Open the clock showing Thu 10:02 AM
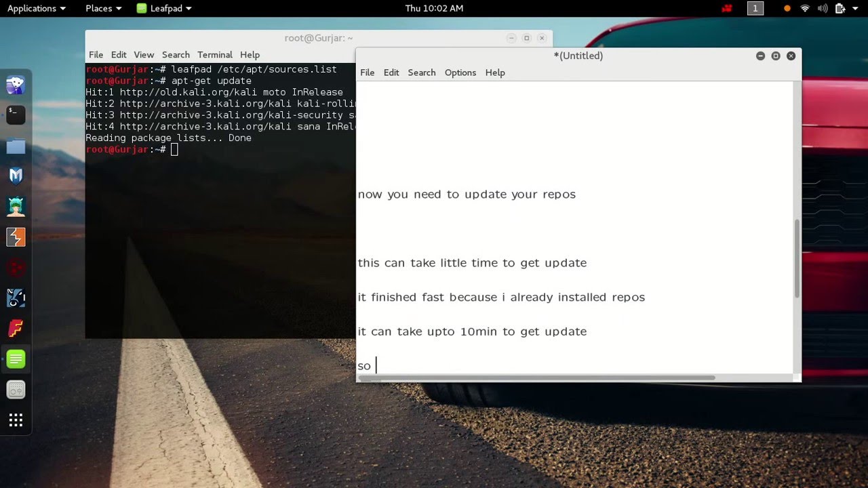The height and width of the screenshot is (488, 868). tap(434, 8)
